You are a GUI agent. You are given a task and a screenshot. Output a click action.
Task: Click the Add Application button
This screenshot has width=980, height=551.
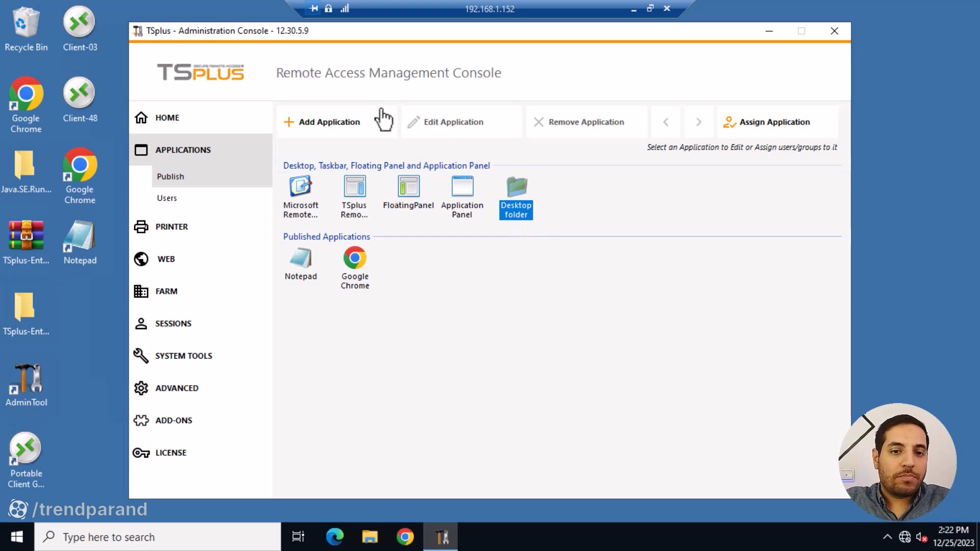pyautogui.click(x=337, y=122)
